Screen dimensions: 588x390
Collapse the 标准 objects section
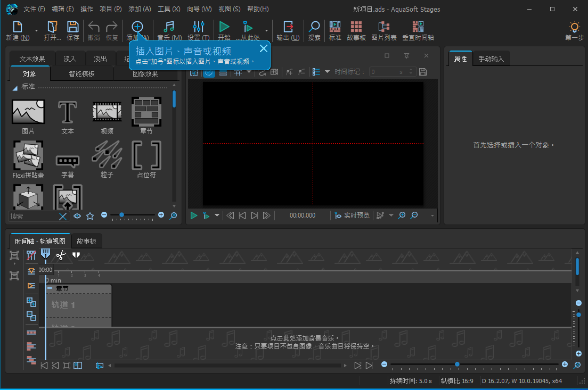tap(15, 87)
